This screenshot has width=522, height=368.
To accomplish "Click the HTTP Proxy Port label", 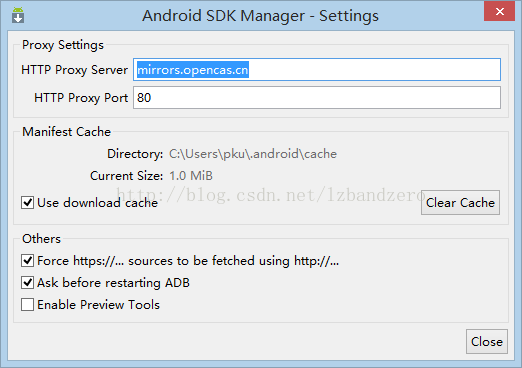I will tap(81, 98).
